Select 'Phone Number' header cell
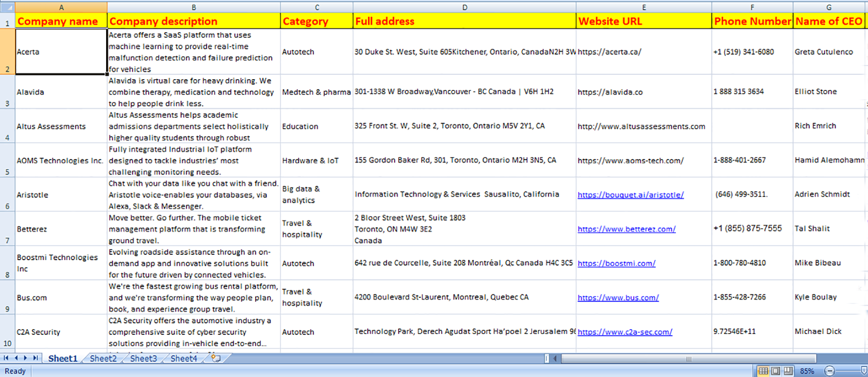The width and height of the screenshot is (868, 377). 752,21
